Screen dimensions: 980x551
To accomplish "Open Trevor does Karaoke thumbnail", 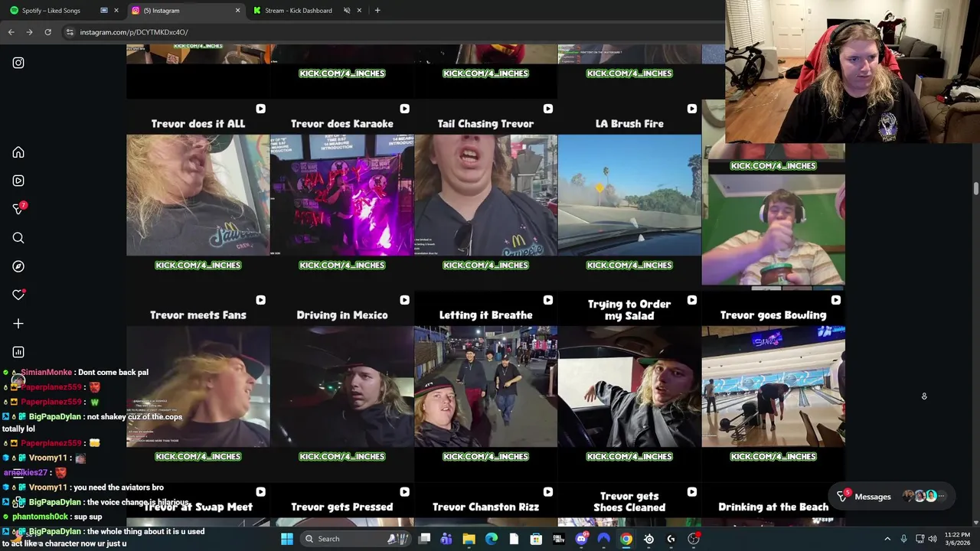I will tap(341, 195).
